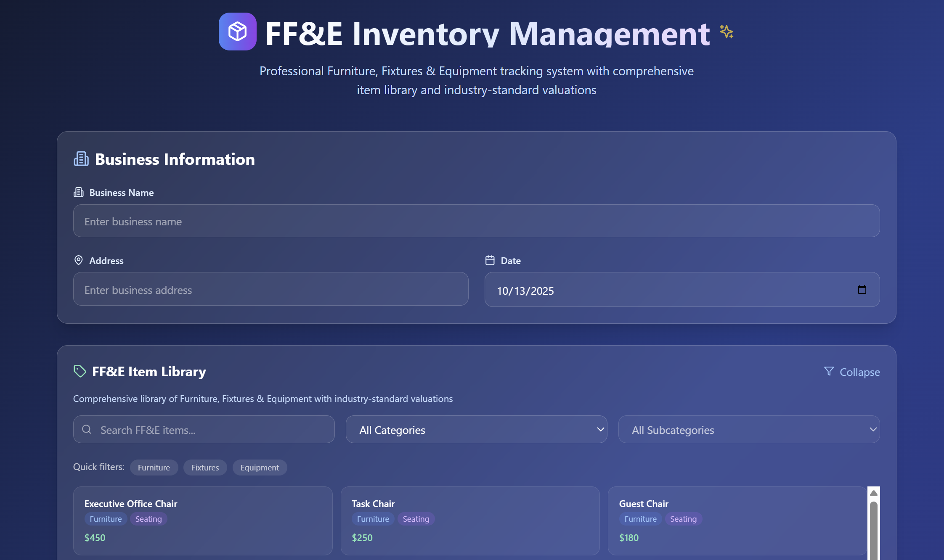
Task: Click the calendar icon beside the Date label
Action: tap(490, 260)
